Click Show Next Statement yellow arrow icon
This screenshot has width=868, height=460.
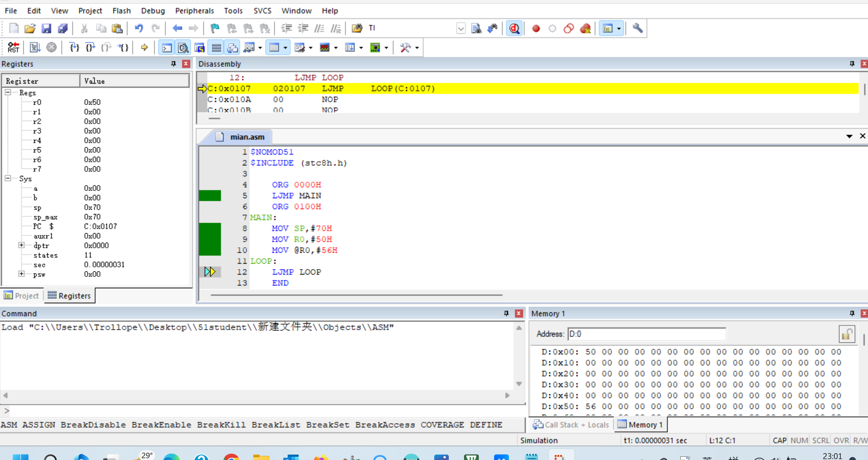[144, 47]
